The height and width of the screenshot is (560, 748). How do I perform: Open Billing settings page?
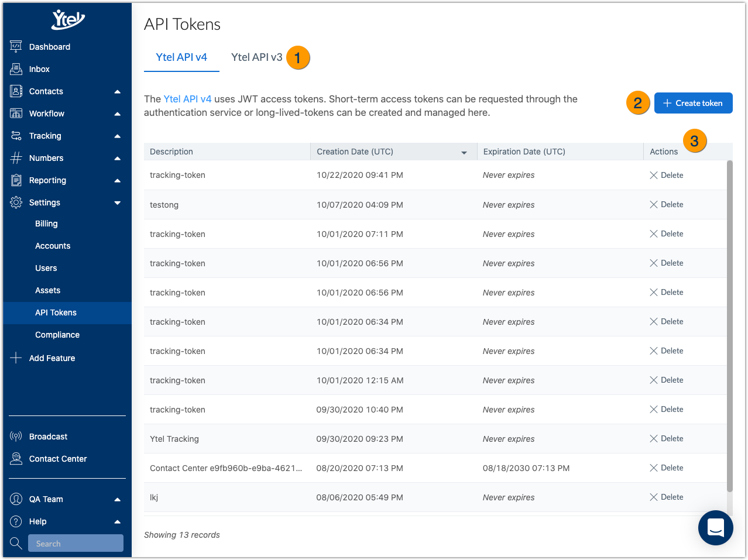click(x=46, y=224)
